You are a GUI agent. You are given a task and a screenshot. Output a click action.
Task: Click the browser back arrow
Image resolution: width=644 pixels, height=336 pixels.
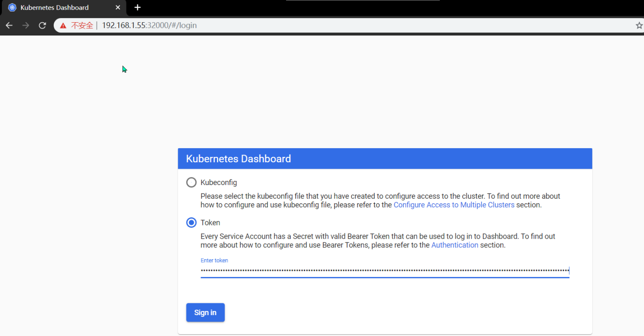coord(9,25)
